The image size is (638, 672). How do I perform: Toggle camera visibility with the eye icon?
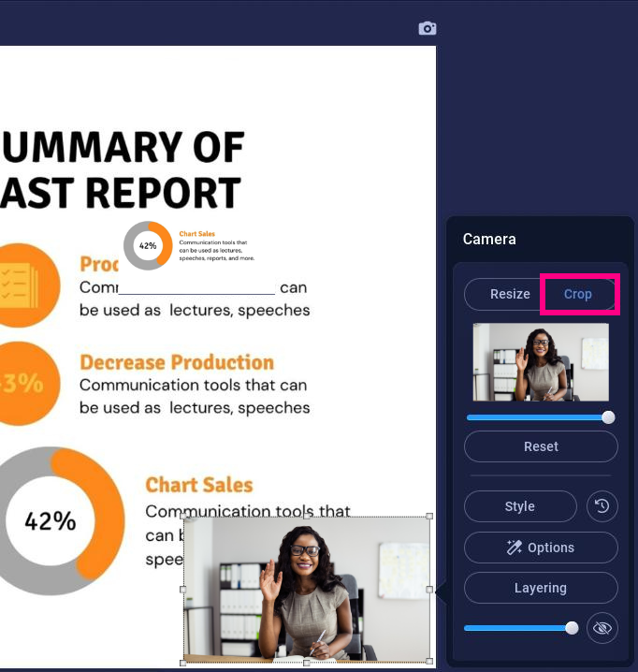point(602,628)
